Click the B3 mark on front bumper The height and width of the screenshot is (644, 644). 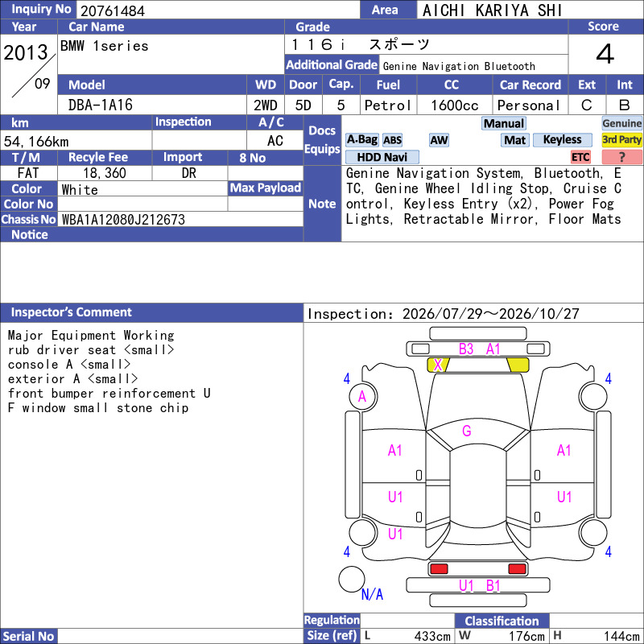(x=466, y=349)
